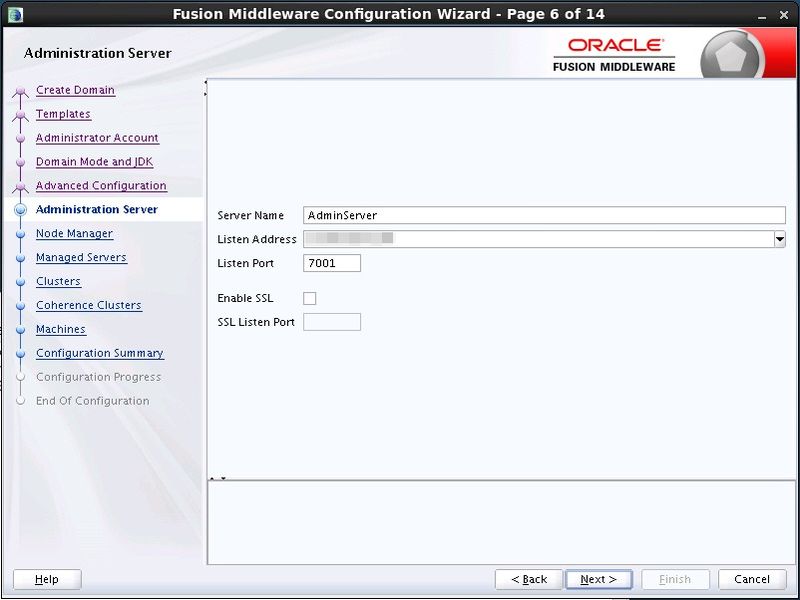Click the step bullet beside Templates
The image size is (800, 600).
tap(20, 115)
